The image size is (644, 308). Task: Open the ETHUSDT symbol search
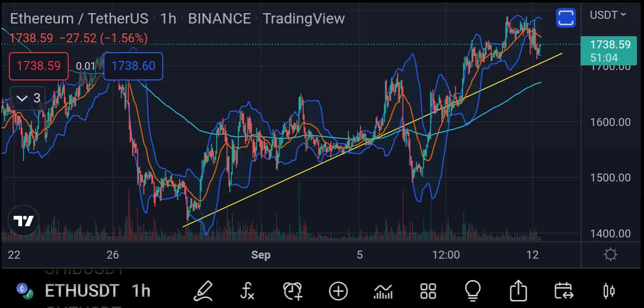pos(81,291)
